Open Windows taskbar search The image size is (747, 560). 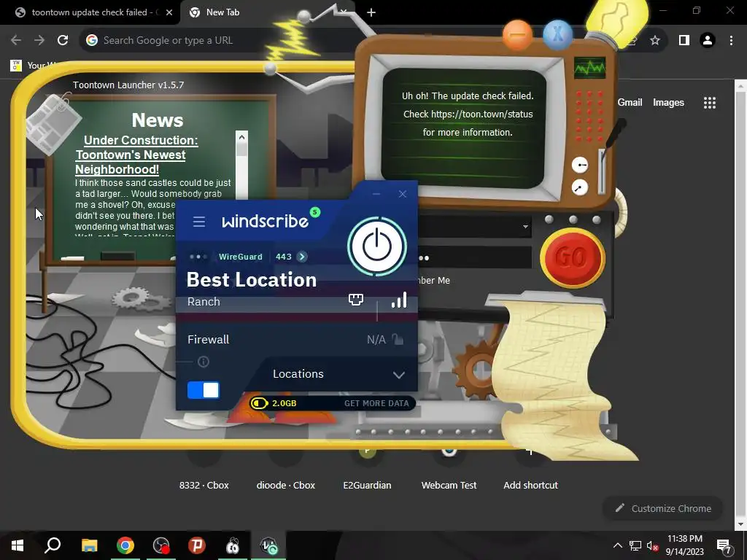(x=53, y=545)
